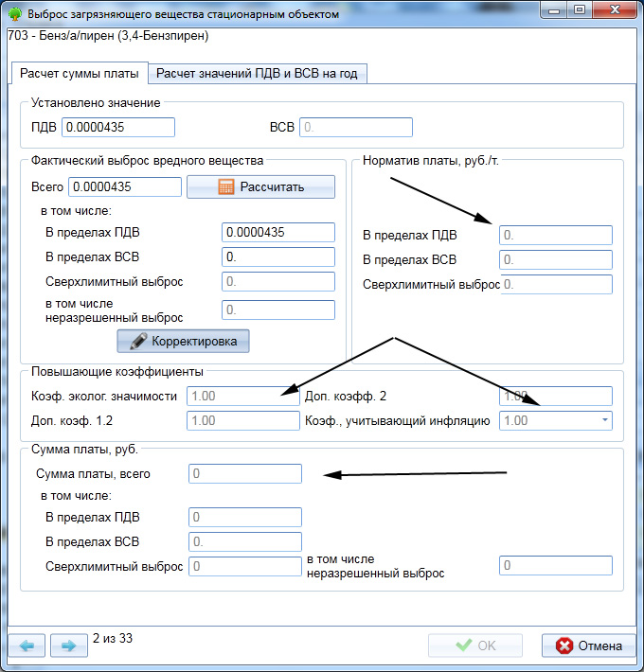
Task: Click the ВСВ established value field
Action: (x=356, y=128)
